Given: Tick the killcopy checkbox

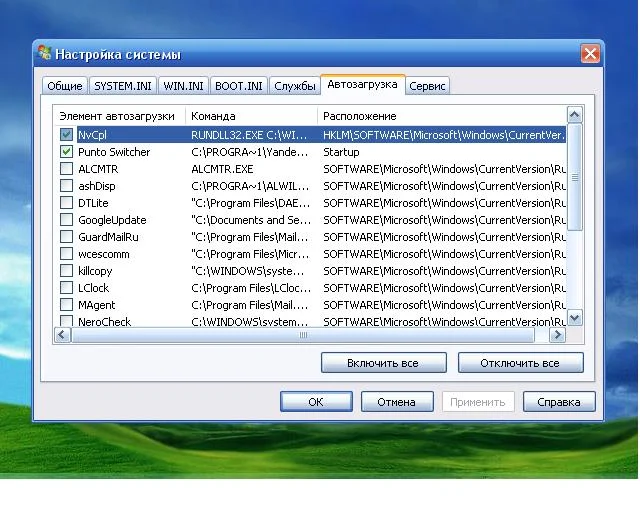Looking at the screenshot, I should coord(66,271).
